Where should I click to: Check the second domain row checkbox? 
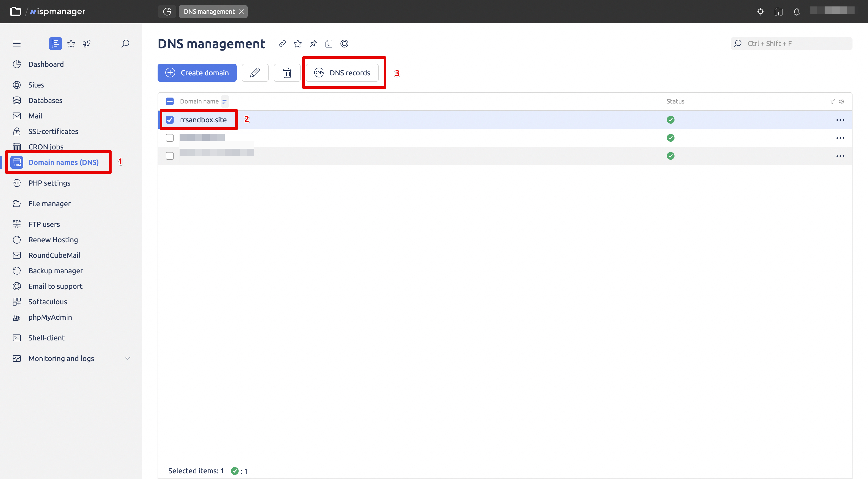pos(170,138)
